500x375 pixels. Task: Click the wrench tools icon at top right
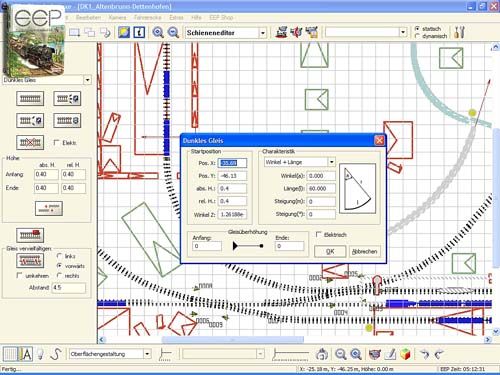pos(459,32)
